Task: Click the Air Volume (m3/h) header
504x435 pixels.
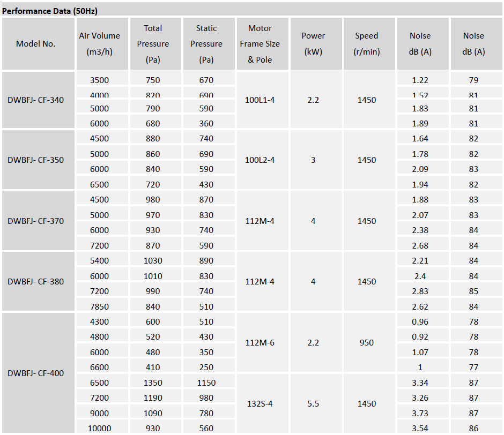Action: point(99,44)
